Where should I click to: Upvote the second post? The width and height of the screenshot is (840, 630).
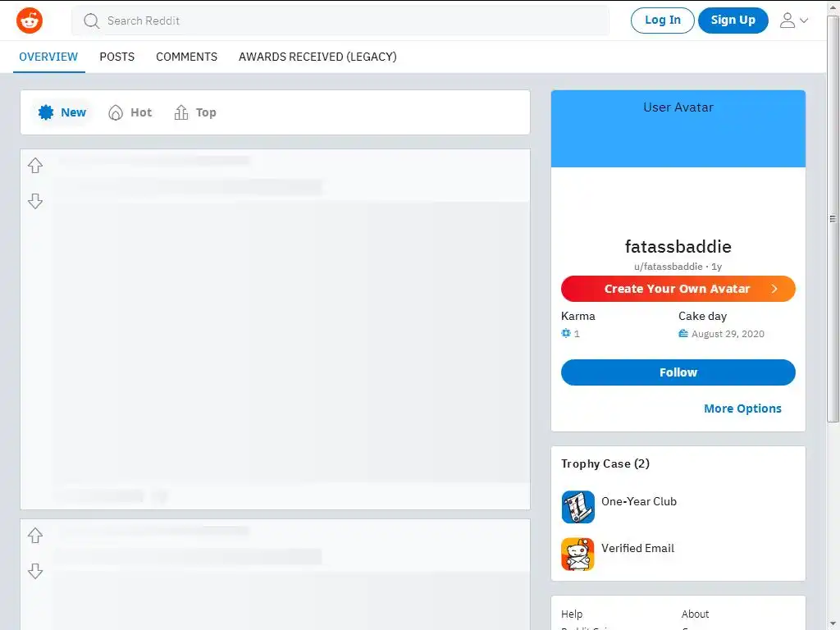coord(35,535)
